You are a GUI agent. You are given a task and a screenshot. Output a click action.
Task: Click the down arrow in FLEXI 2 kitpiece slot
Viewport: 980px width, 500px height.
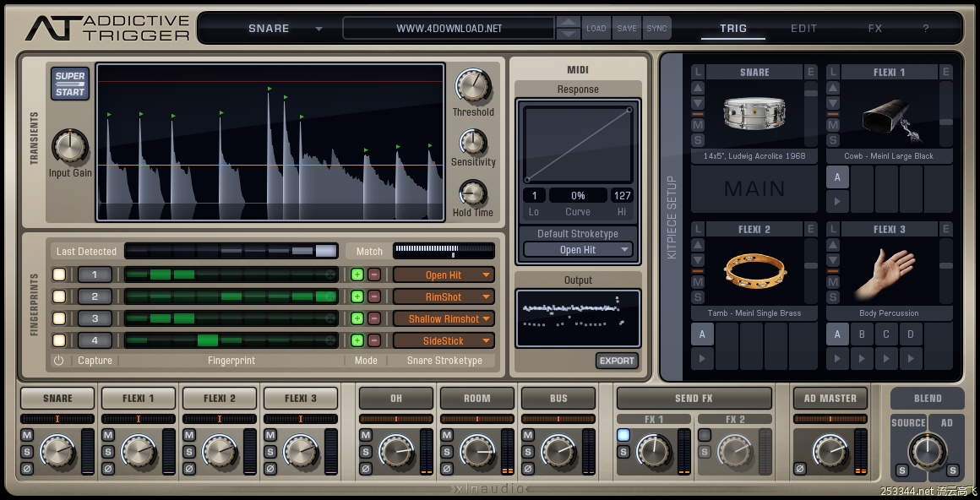(698, 260)
